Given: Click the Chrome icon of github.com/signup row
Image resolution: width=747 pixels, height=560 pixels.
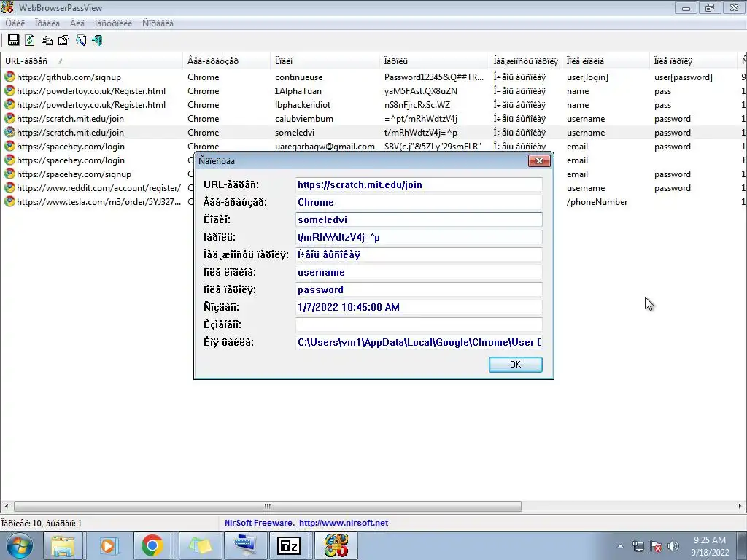Looking at the screenshot, I should pyautogui.click(x=9, y=77).
